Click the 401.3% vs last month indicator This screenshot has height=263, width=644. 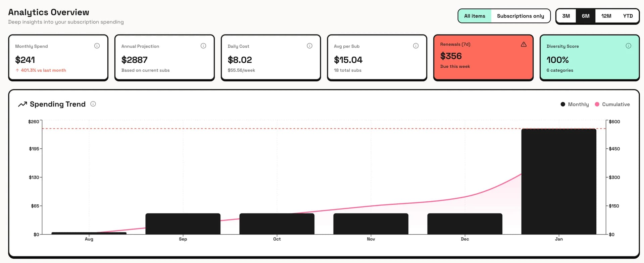click(41, 70)
